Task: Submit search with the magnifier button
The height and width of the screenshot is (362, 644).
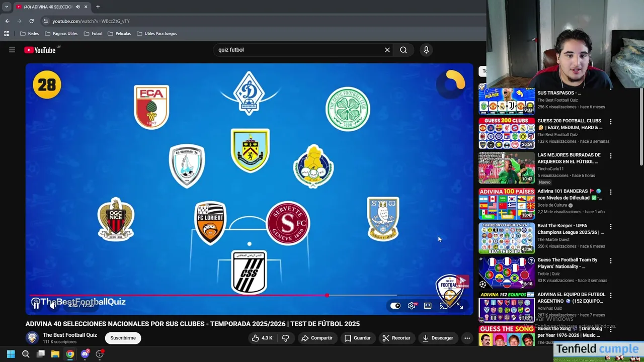Action: pos(404,50)
